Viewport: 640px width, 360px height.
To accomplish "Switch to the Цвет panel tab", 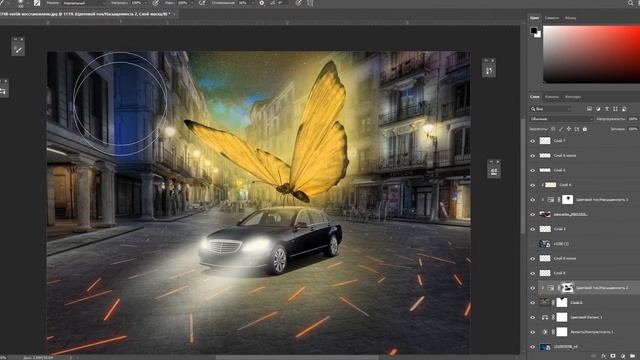I will pyautogui.click(x=534, y=18).
